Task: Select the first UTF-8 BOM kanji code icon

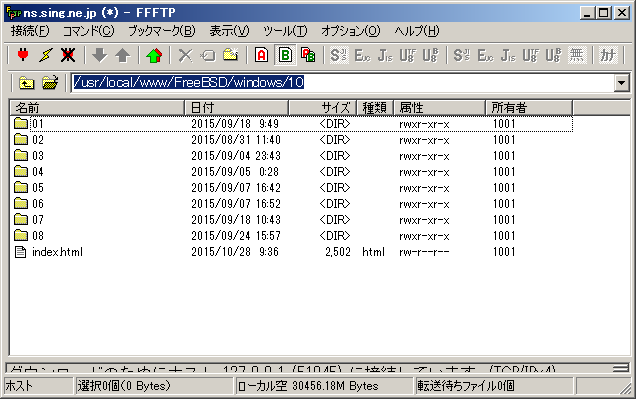Action: pyautogui.click(x=430, y=55)
